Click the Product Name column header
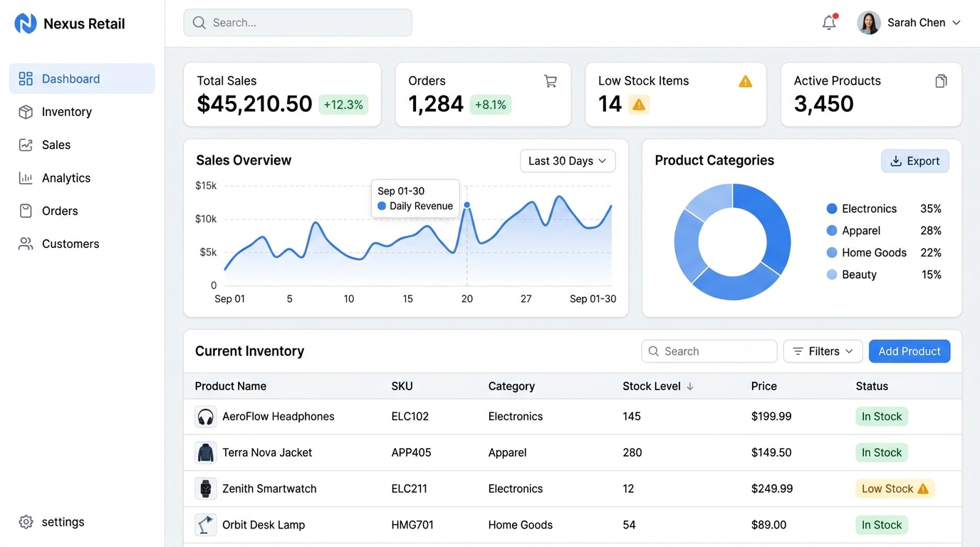 coord(231,386)
